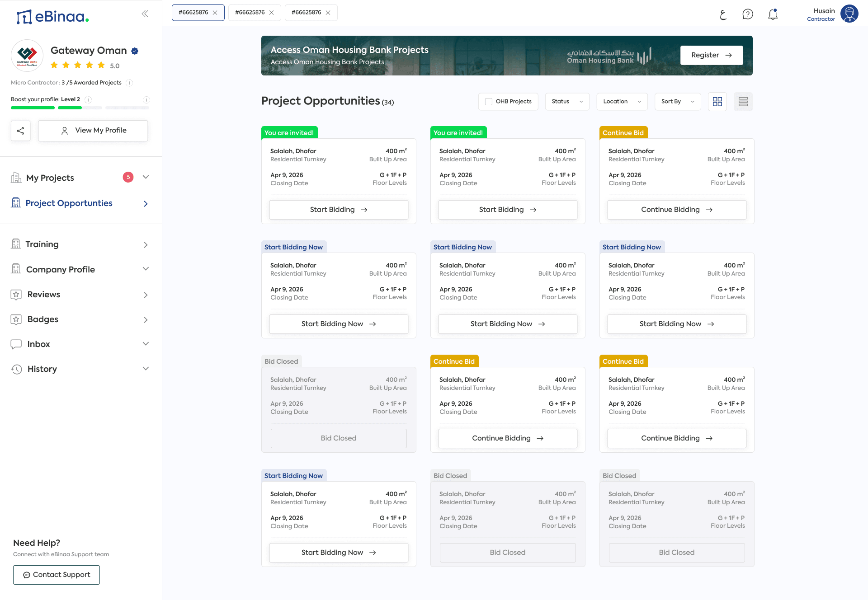Image resolution: width=868 pixels, height=600 pixels.
Task: Click the Project Opportunities heading count (34)
Action: (388, 103)
